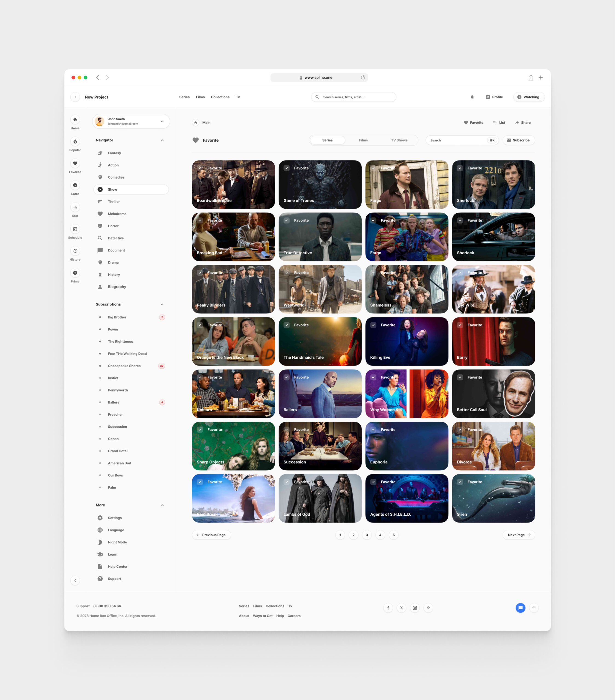
Task: Open the Peaky Blinders thumbnail
Action: (233, 289)
